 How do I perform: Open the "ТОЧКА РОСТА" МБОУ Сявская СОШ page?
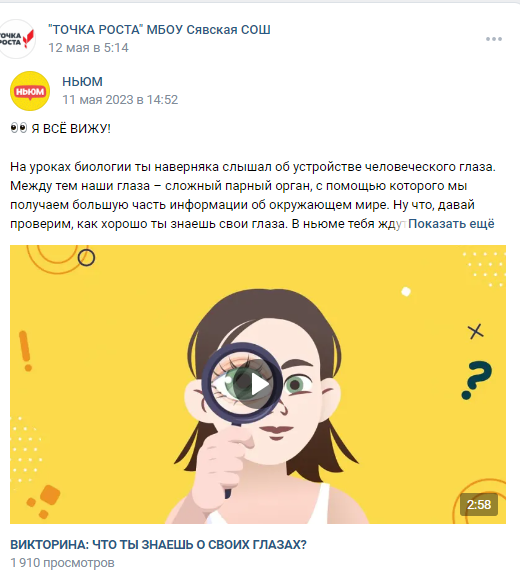(x=159, y=30)
